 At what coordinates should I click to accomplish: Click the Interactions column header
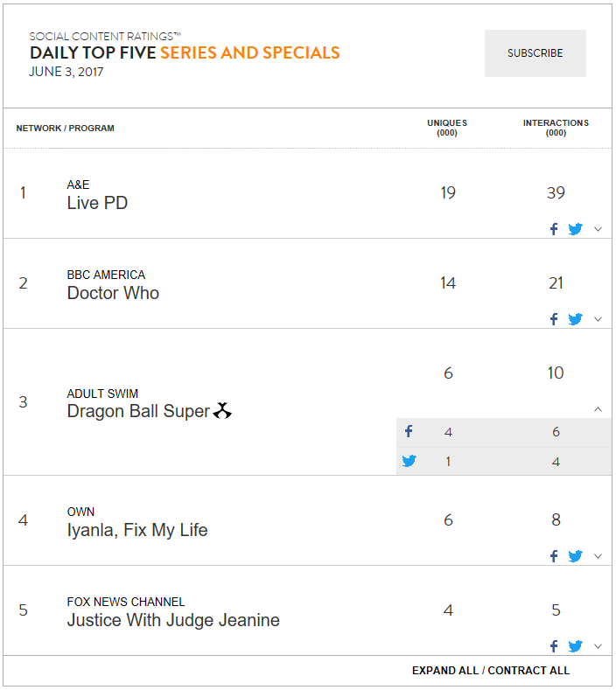click(x=556, y=128)
